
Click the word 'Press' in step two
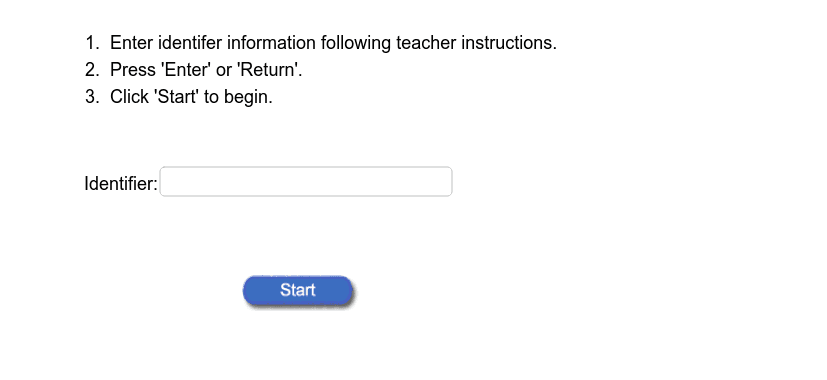(132, 70)
